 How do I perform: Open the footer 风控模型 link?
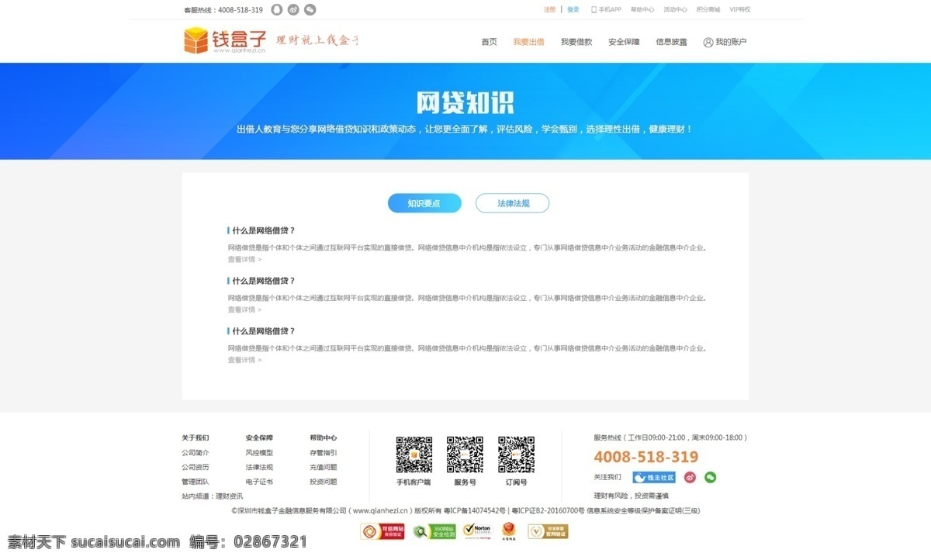(259, 453)
